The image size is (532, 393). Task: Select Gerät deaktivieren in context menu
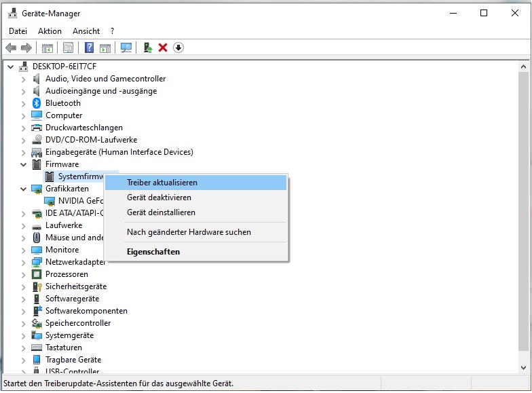[159, 198]
